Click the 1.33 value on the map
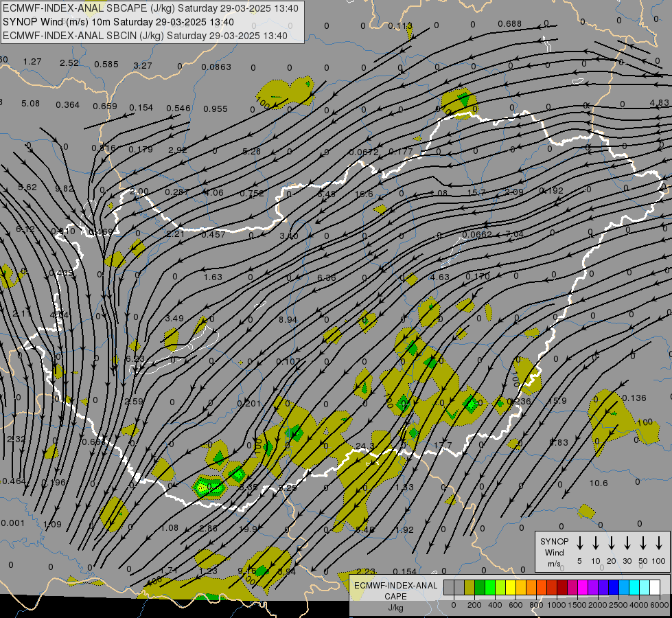Viewport: 672px width, 618px height. pyautogui.click(x=404, y=488)
